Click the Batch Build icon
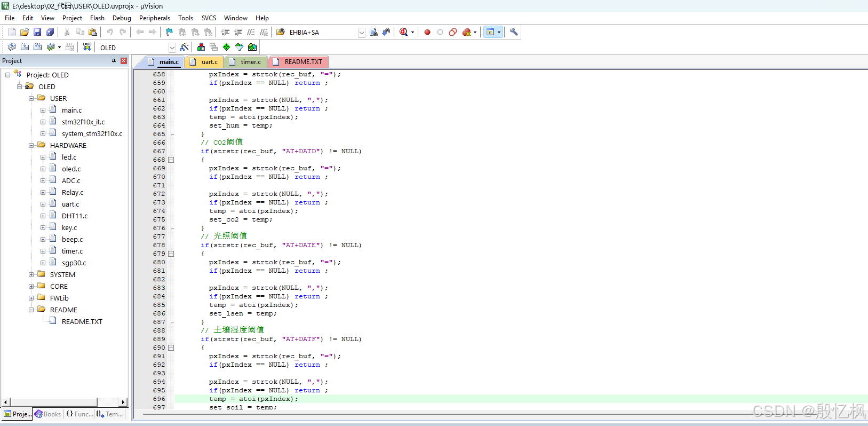This screenshot has height=426, width=868. (x=51, y=47)
